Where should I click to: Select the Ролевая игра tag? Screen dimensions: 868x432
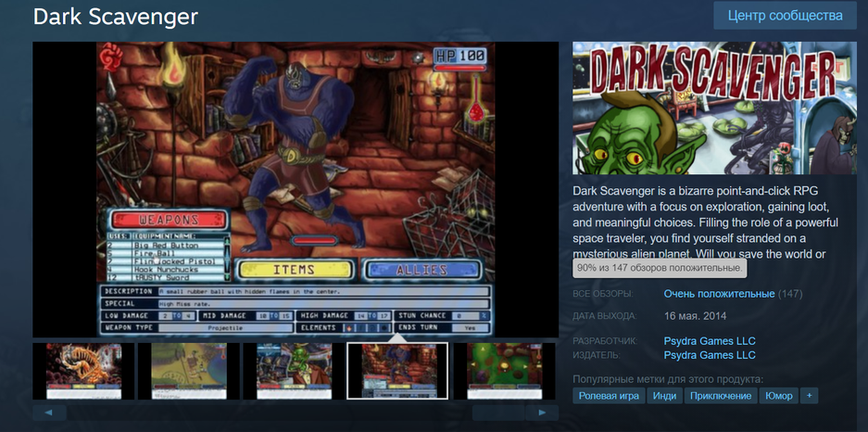click(x=609, y=396)
